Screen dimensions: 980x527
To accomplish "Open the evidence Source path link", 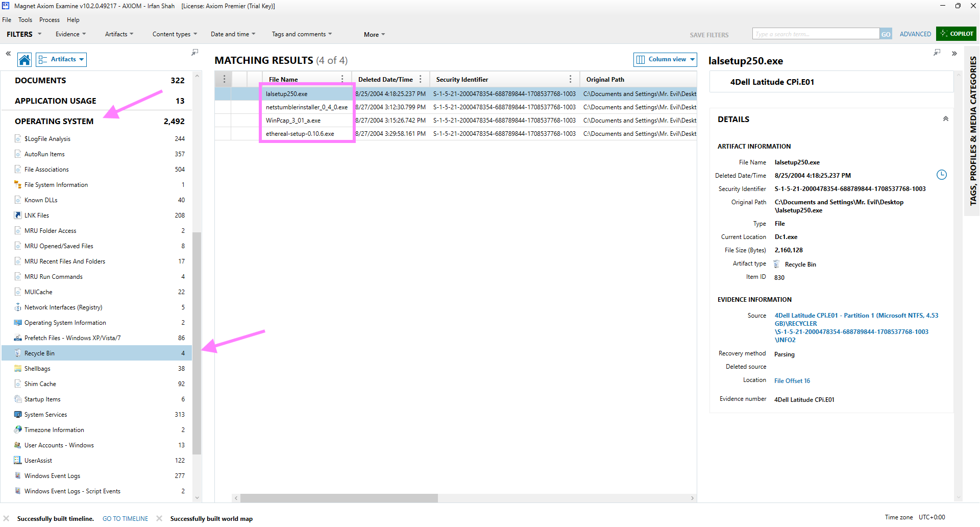I will (856, 328).
